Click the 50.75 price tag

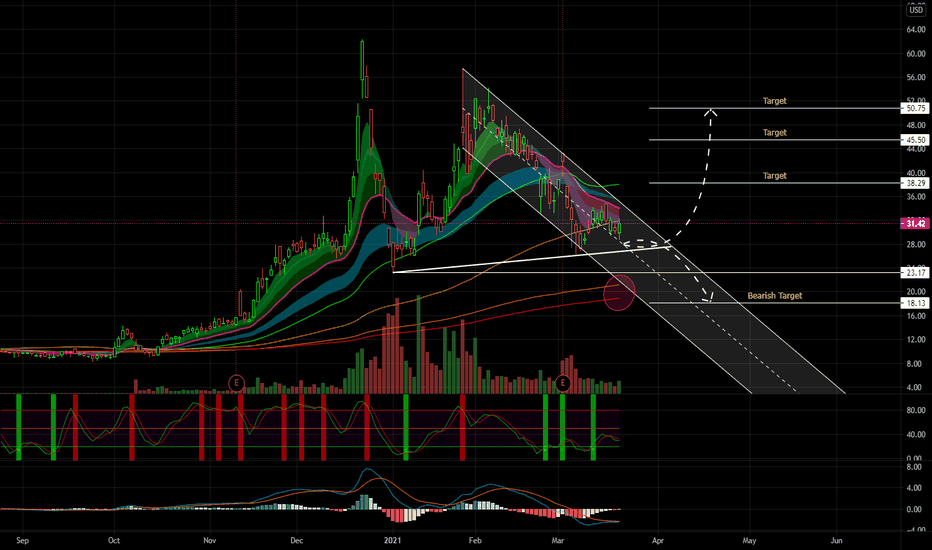coord(915,108)
